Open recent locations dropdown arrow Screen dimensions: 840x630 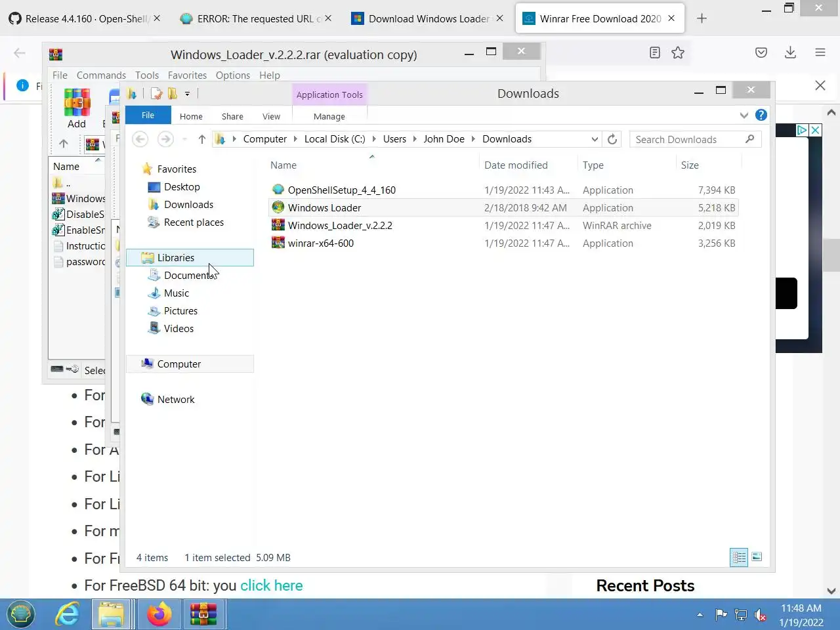184,139
